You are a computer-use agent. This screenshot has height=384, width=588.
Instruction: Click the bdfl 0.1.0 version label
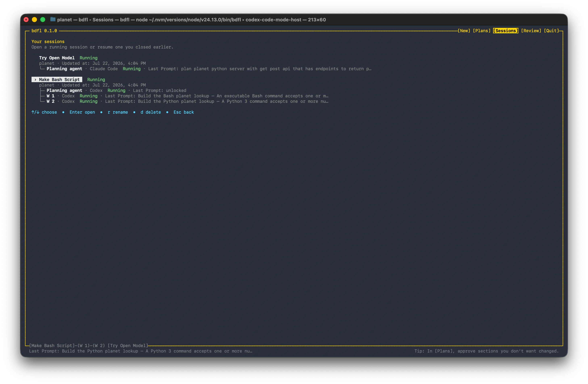44,31
